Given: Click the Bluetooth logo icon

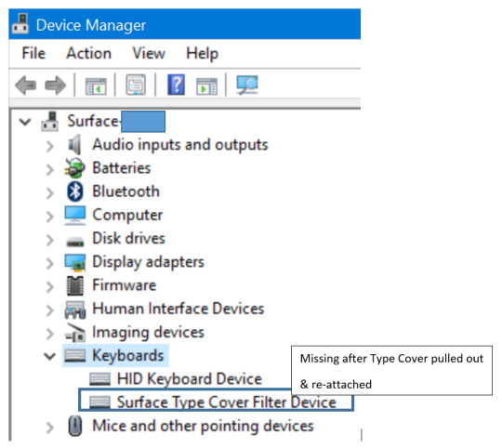Looking at the screenshot, I should 75,191.
